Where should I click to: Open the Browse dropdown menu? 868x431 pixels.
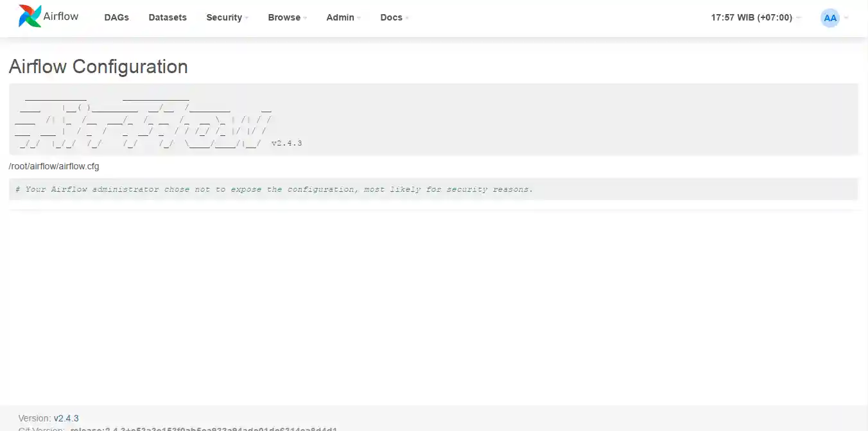(288, 17)
